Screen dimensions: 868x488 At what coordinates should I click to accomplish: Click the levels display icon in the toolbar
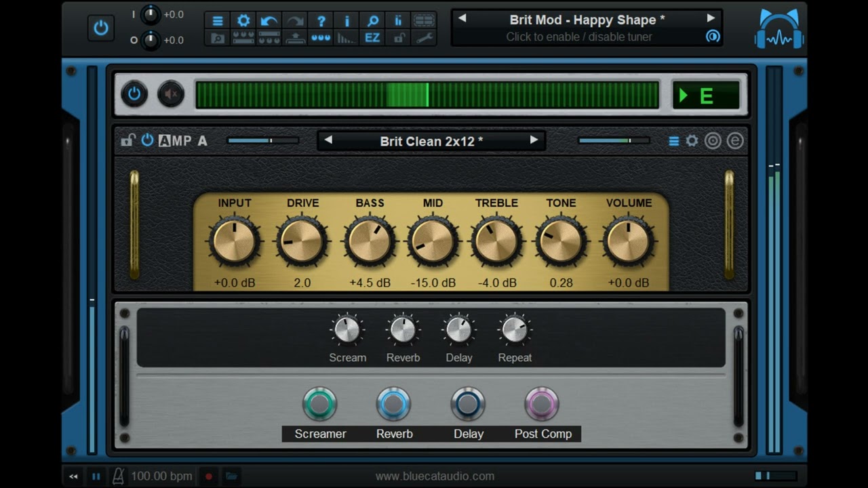pyautogui.click(x=398, y=21)
